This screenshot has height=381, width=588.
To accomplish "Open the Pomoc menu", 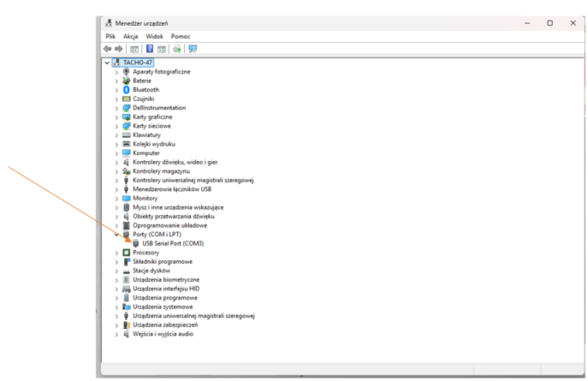I will click(x=181, y=36).
